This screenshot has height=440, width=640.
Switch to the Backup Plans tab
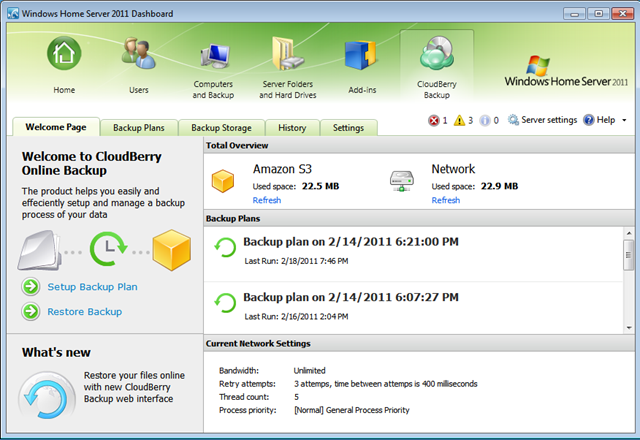click(139, 128)
